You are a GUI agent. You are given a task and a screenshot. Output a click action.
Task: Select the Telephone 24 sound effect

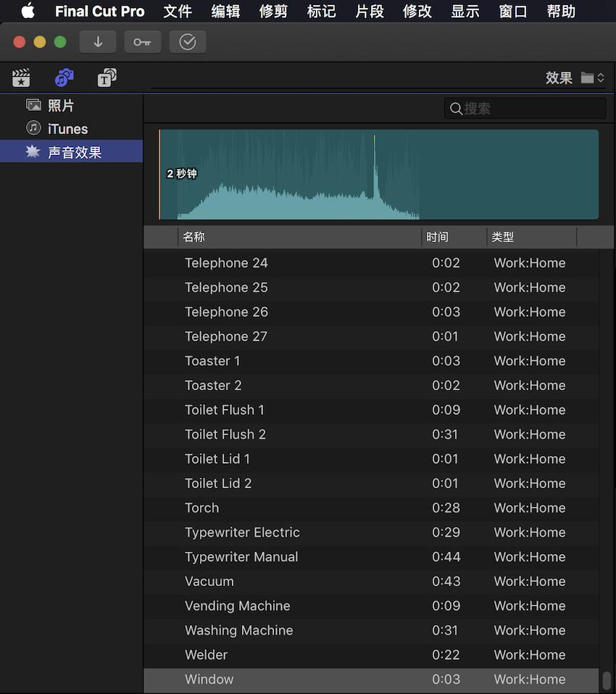[371, 263]
